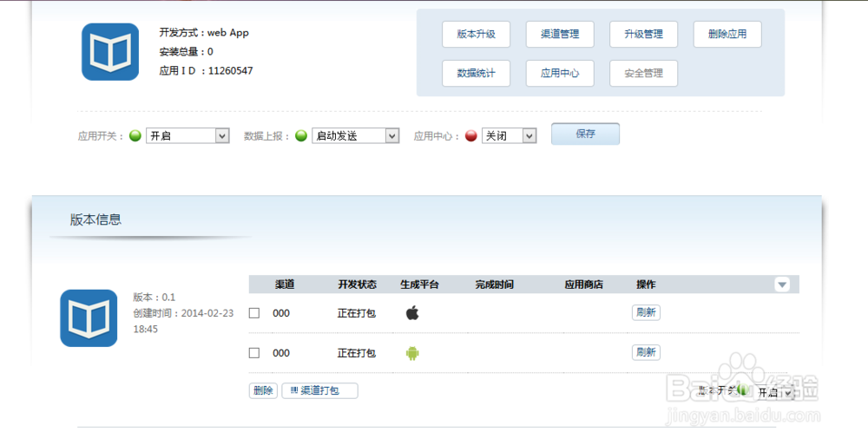Click the 保存 button
The width and height of the screenshot is (868, 445).
(585, 134)
